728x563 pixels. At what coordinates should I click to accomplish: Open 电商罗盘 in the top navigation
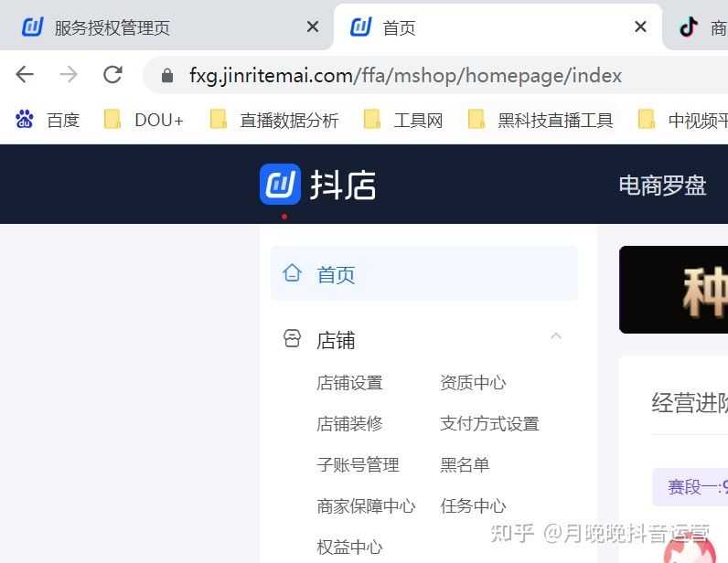(662, 186)
